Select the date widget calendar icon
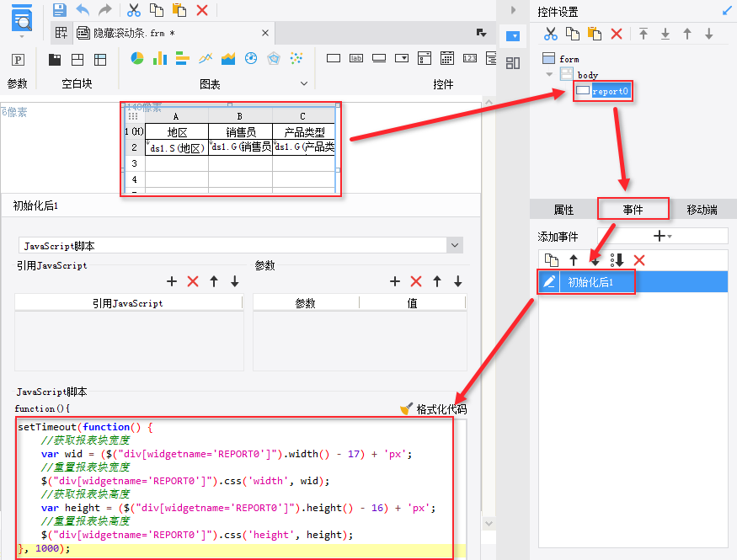This screenshot has height=560, width=737. (447, 59)
